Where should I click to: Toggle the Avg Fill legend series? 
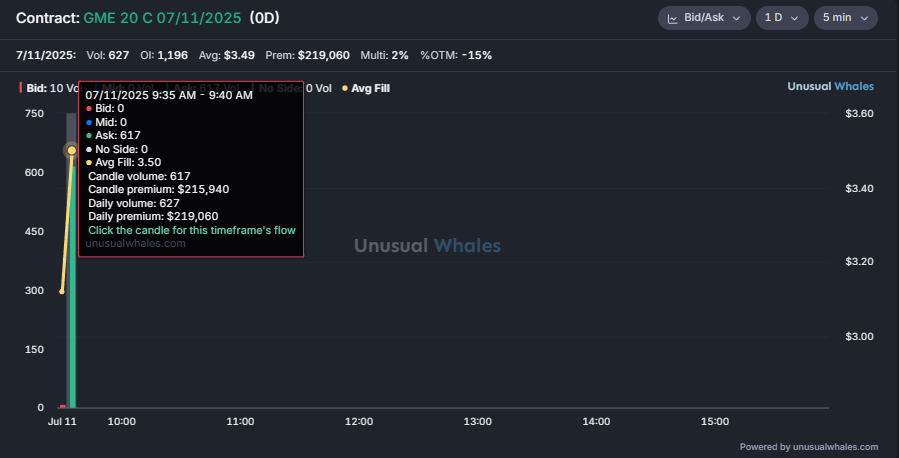pyautogui.click(x=366, y=88)
